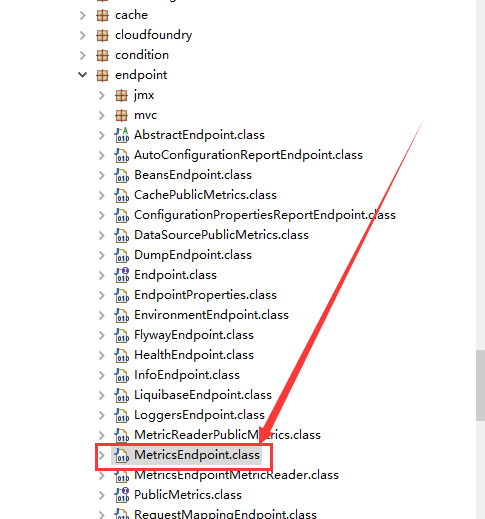Screen dimensions: 485x519
Task: Select LiquibaseEndpoint.class
Action: 203,395
